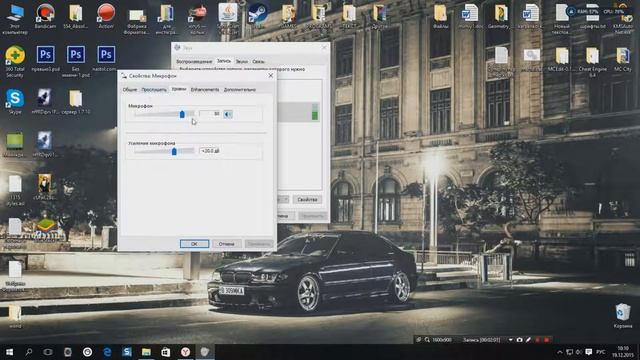Image resolution: width=640 pixels, height=360 pixels.
Task: Select the Skype desktop shortcut
Action: click(15, 102)
